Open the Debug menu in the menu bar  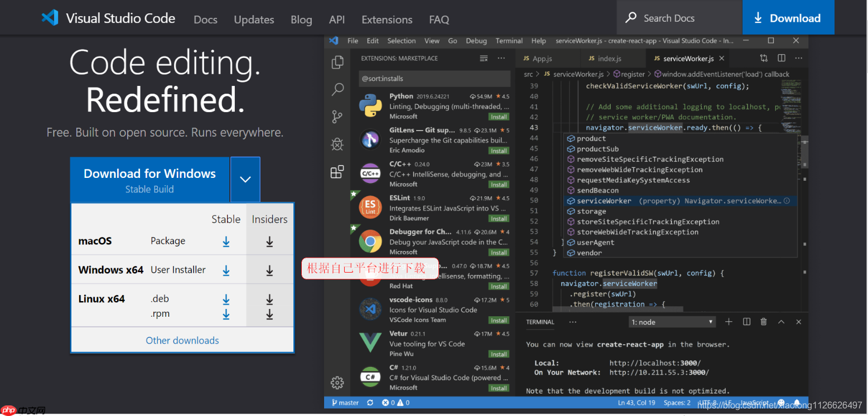tap(476, 40)
